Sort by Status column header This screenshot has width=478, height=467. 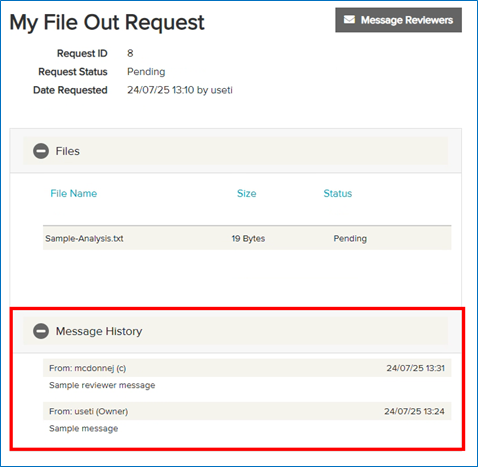tap(338, 193)
